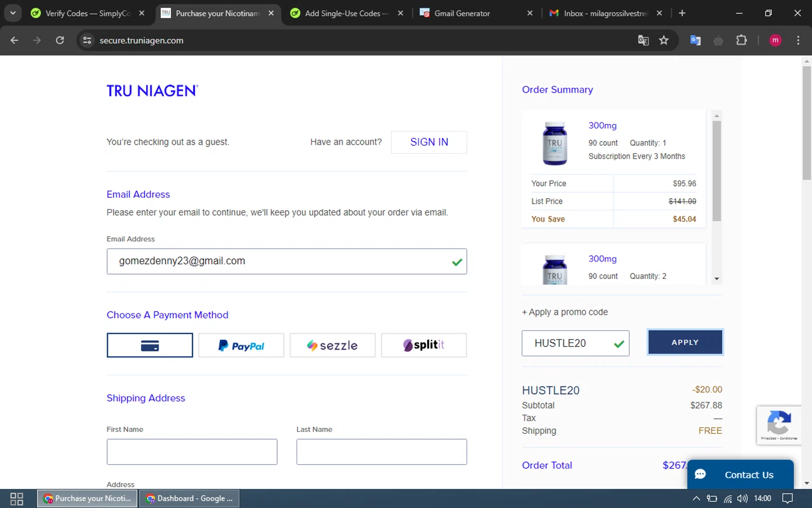Click the order summary scrollbar thumb
The width and height of the screenshot is (812, 508).
717,171
